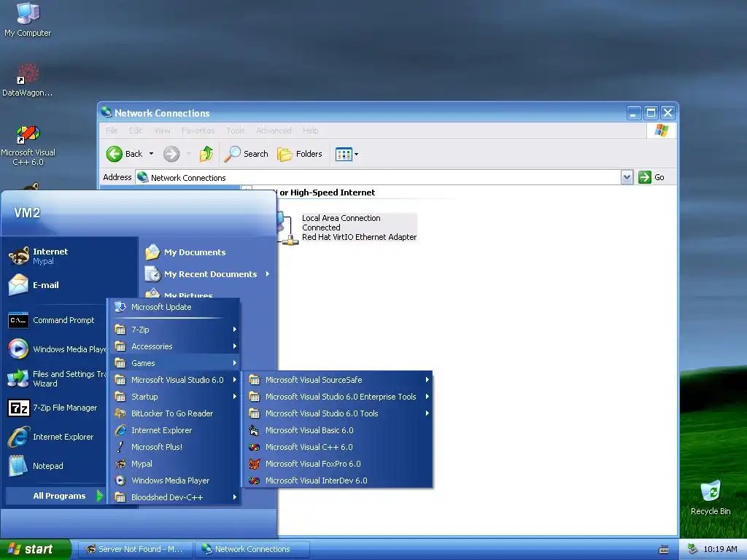
Task: Expand My Recent Documents submenu
Action: pyautogui.click(x=206, y=274)
